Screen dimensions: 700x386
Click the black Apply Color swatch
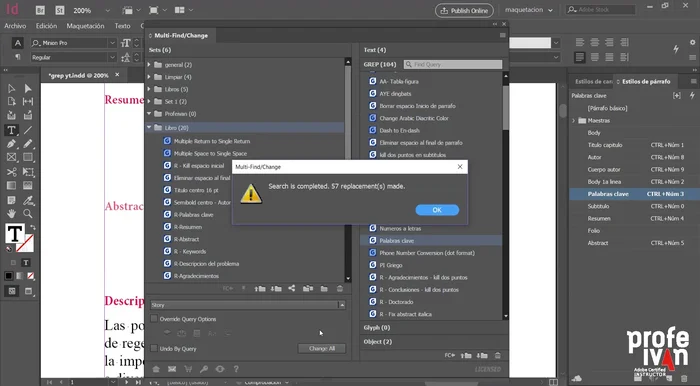(8, 276)
